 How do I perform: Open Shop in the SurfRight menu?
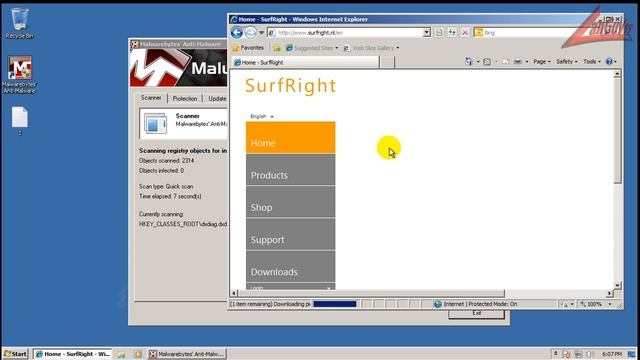(291, 202)
